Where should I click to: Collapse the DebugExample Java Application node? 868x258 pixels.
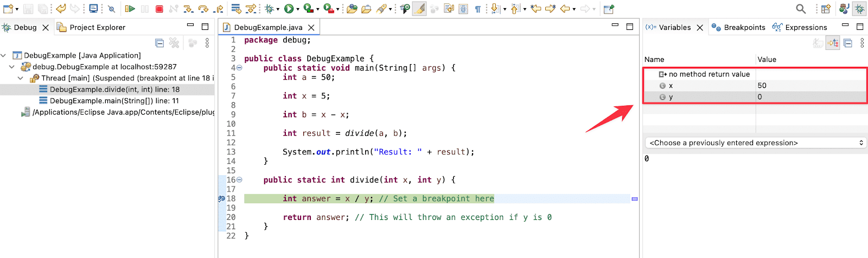pos(4,55)
